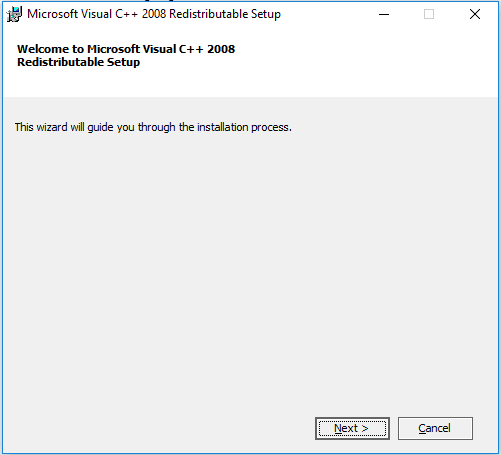Click 'Redistributable Setup' on heading's second line
The image size is (501, 455).
click(79, 62)
